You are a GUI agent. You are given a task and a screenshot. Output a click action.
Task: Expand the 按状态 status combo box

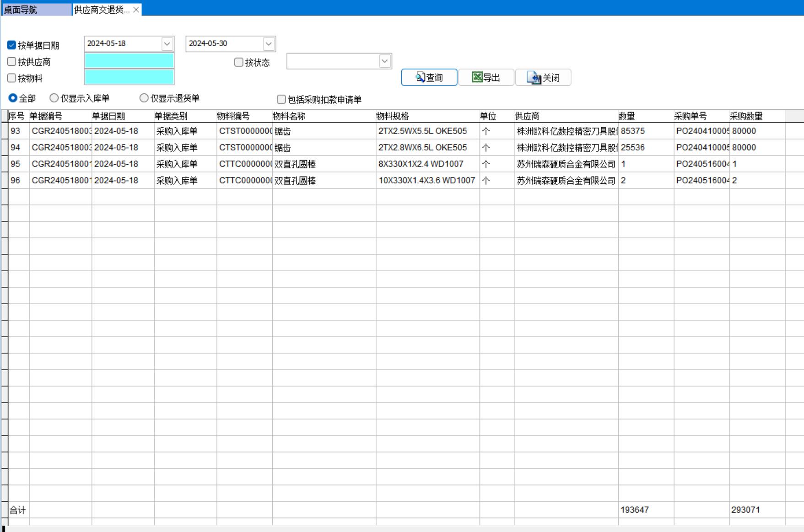tap(385, 61)
